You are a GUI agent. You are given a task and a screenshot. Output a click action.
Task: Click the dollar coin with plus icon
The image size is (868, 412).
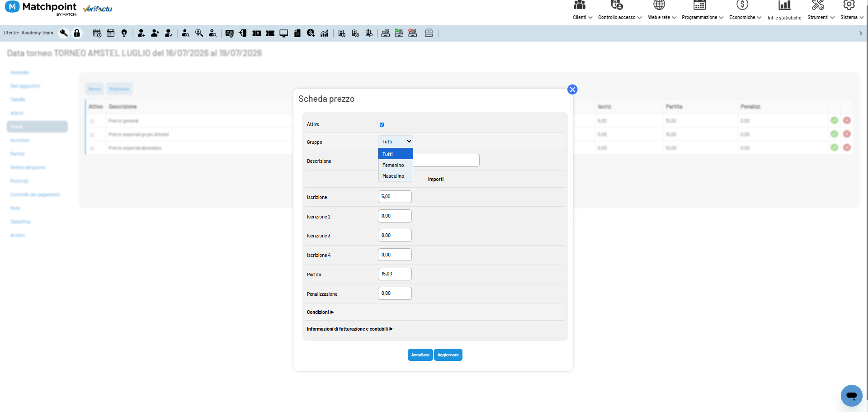coord(311,33)
